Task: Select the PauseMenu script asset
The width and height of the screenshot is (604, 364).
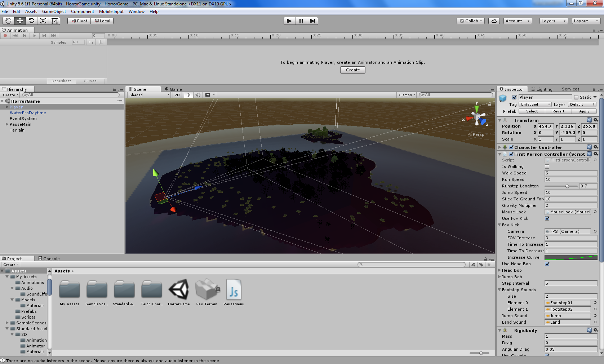Action: point(234,293)
